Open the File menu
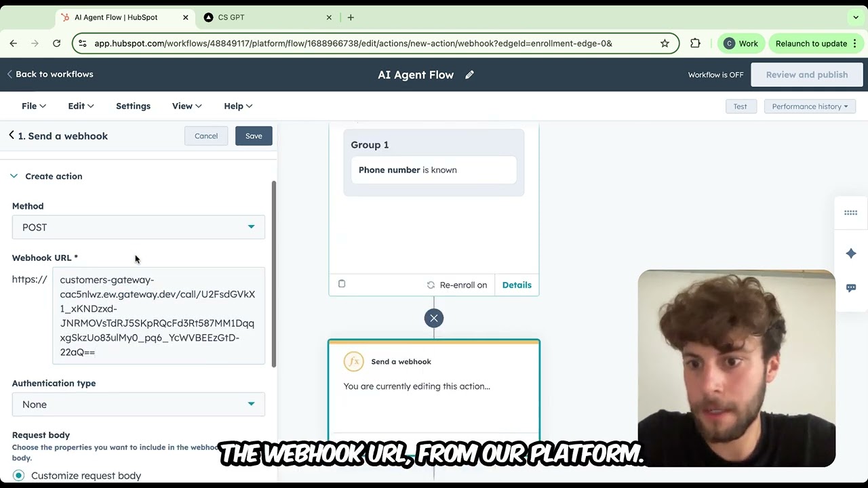The height and width of the screenshot is (488, 868). tap(34, 106)
